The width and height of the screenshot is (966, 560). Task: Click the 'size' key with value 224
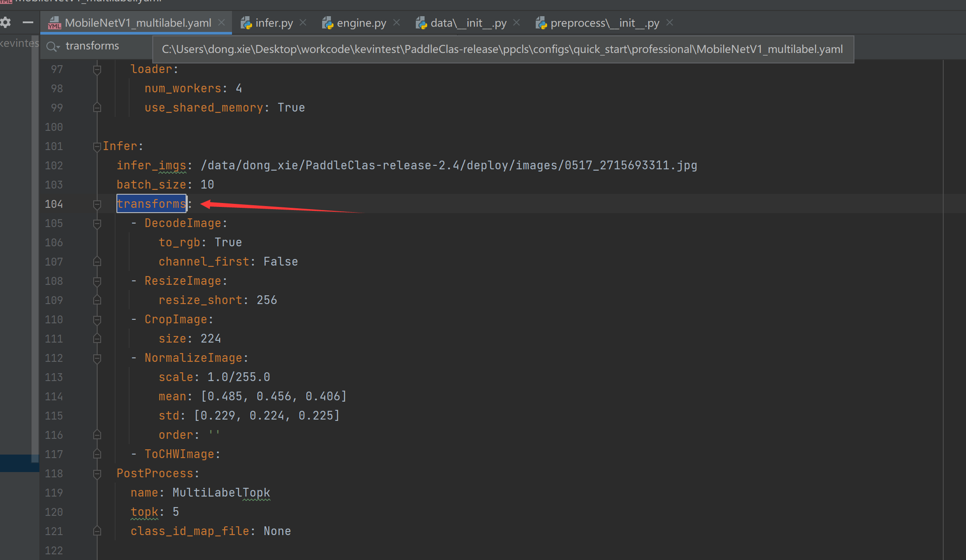172,339
